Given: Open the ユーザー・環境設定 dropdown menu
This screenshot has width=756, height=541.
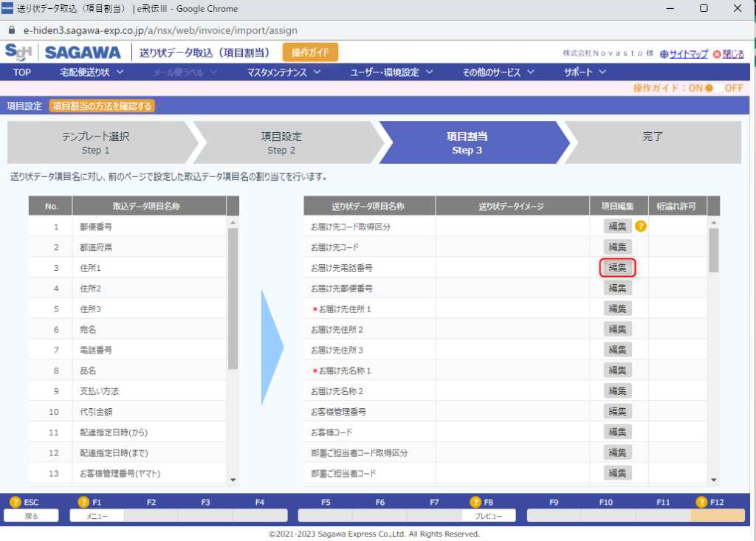Looking at the screenshot, I should point(391,72).
